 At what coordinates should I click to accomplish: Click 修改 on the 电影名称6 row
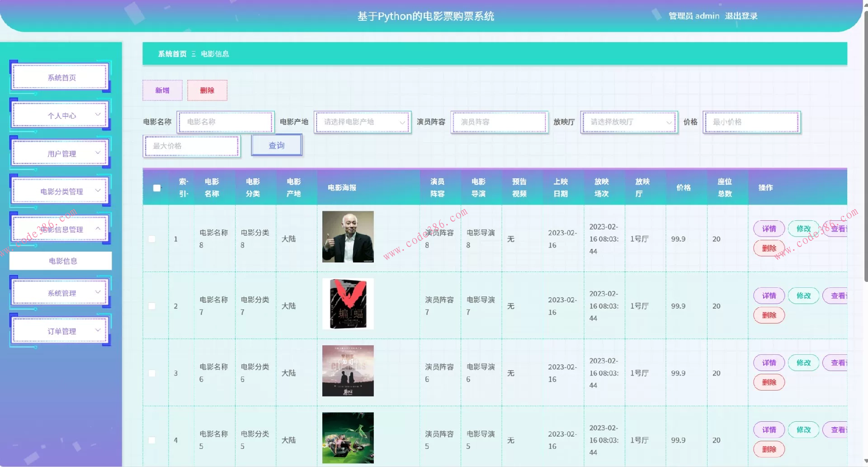[x=803, y=362]
